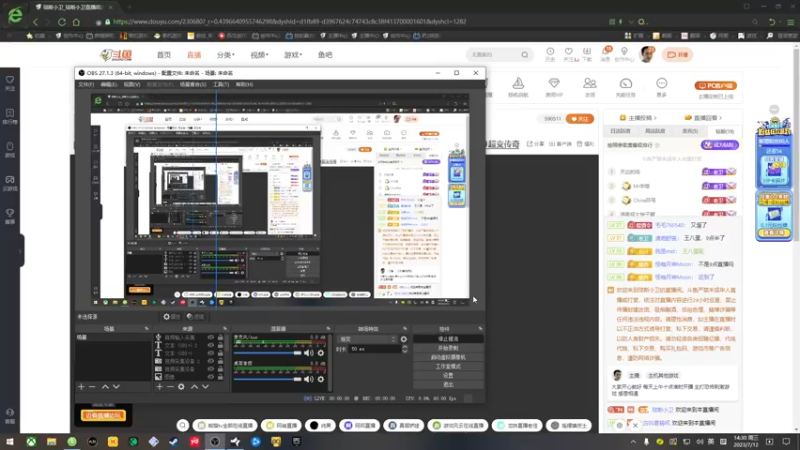Click the 设置 button in OBS Controls

[448, 376]
